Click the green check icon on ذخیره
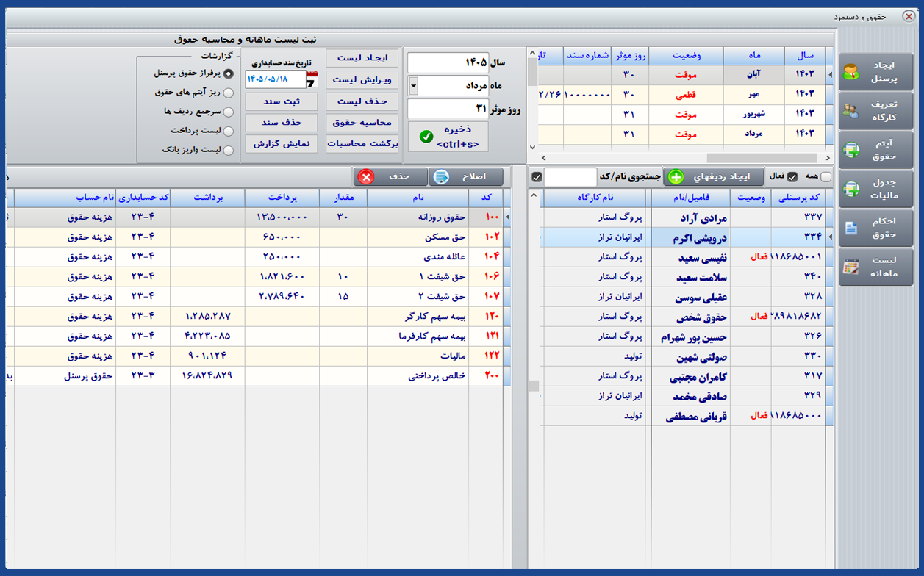 pyautogui.click(x=426, y=137)
